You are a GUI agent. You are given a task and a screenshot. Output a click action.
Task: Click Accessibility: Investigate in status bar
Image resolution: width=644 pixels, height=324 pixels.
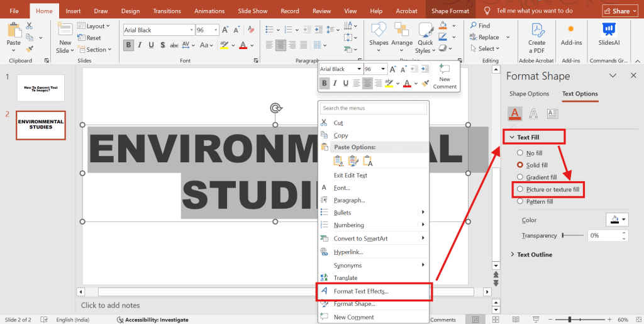tap(153, 320)
